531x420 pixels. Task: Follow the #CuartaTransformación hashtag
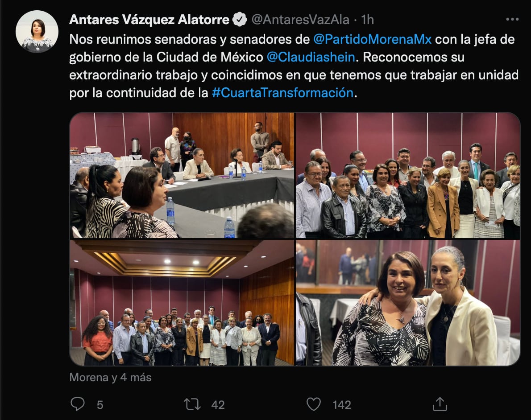click(x=282, y=92)
